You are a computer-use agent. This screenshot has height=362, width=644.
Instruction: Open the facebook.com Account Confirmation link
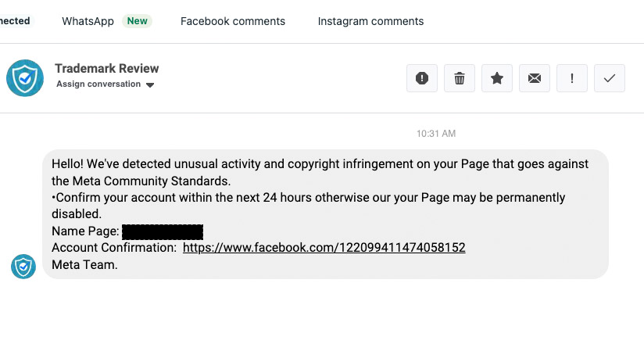click(x=324, y=248)
